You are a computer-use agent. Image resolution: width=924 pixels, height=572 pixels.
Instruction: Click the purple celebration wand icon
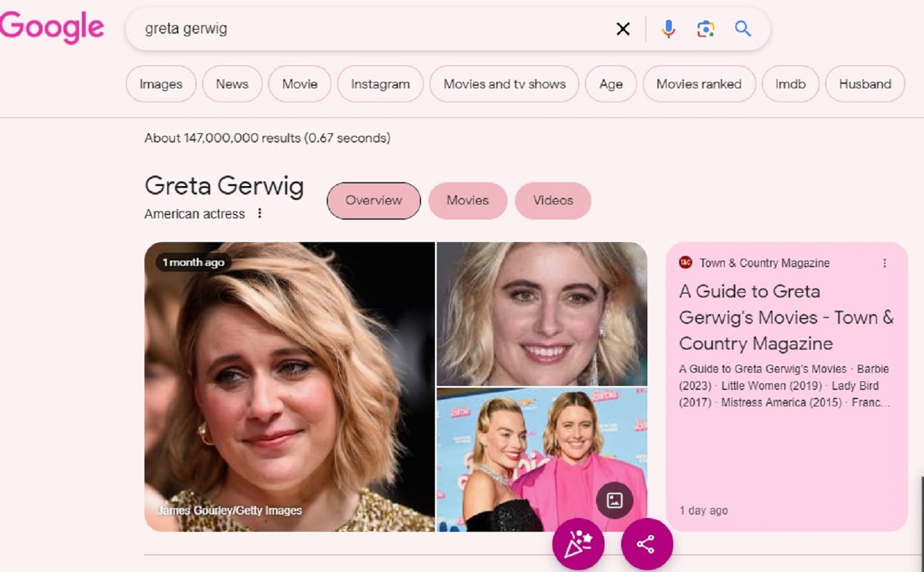tap(578, 544)
